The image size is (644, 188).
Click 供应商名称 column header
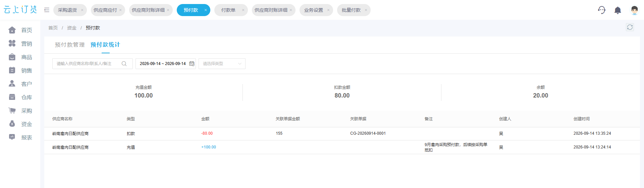tap(62, 119)
